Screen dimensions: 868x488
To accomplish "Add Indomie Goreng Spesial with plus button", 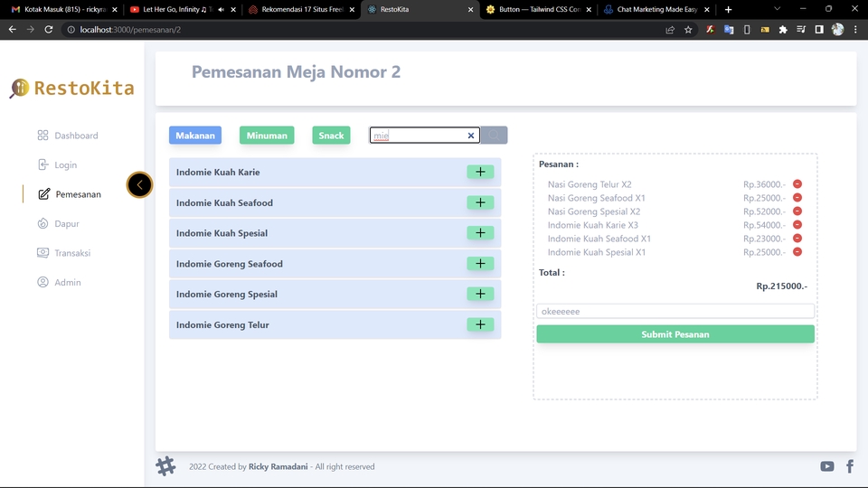I will tap(480, 294).
